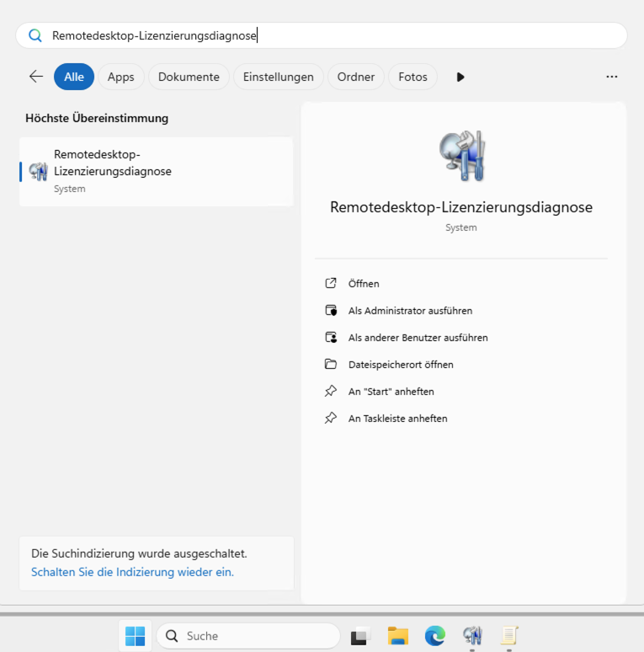
Task: Expand more filters with the play arrow
Action: 460,77
